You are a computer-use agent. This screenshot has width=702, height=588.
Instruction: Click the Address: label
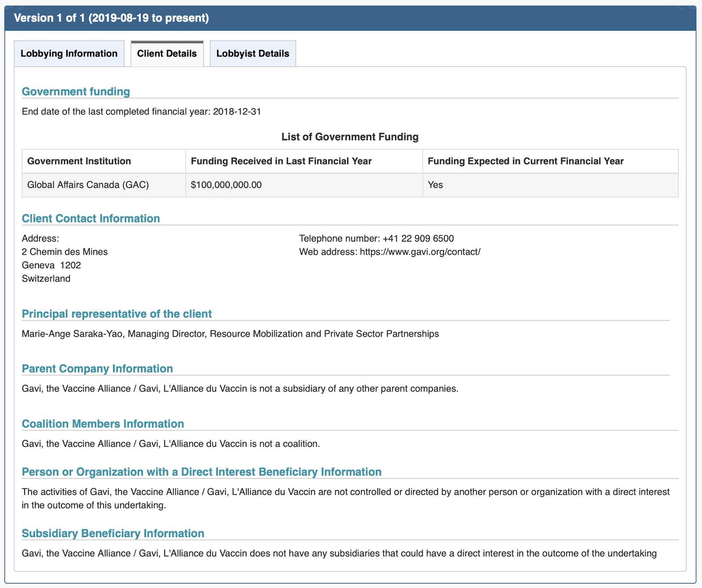pos(40,239)
